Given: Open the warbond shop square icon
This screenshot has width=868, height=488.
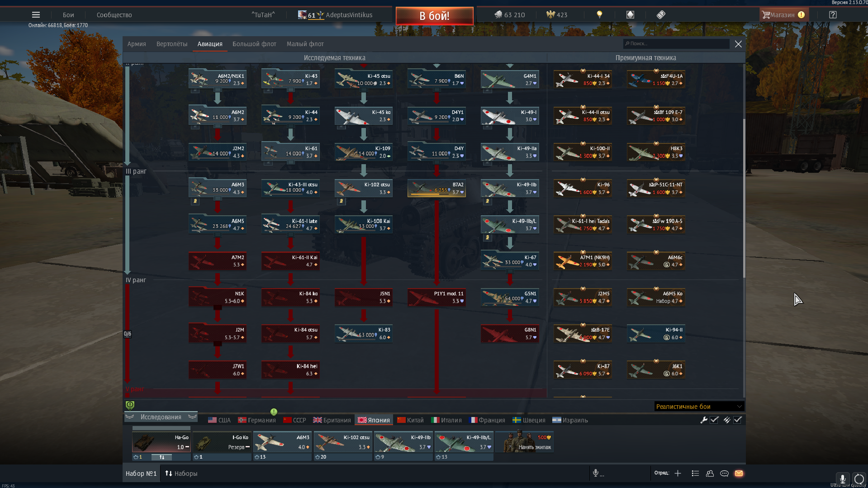Looking at the screenshot, I should [630, 15].
